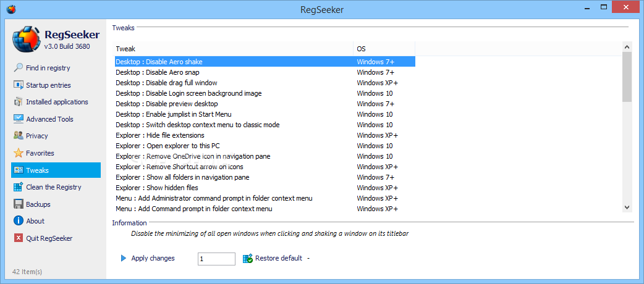Select Desktop : Disable preview desktop
Screen dimensions: 644x284
[x=265, y=104]
